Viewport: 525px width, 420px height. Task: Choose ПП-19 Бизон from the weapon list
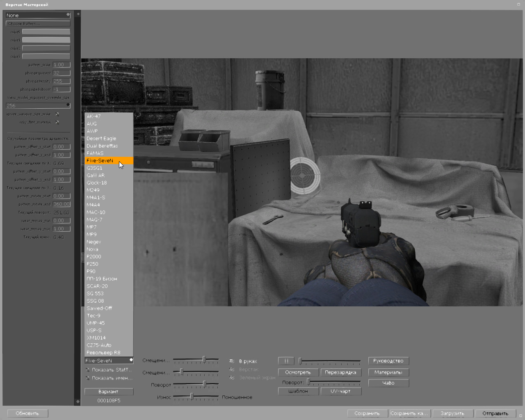tap(109, 278)
